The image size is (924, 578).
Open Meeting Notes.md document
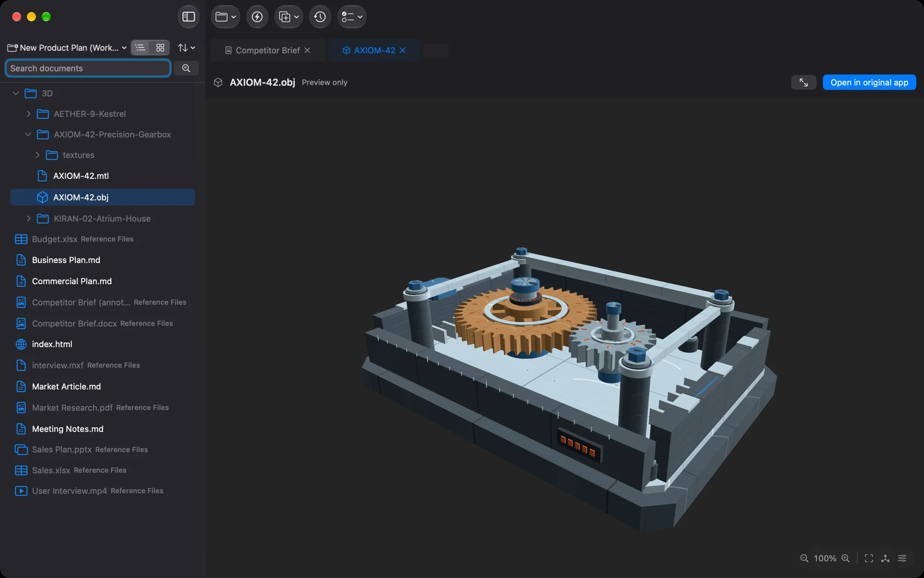tap(103, 429)
